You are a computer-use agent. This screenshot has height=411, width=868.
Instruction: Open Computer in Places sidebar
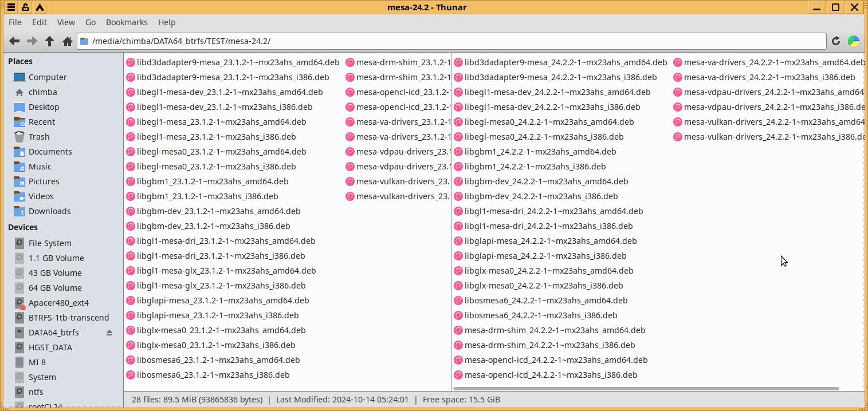[48, 77]
